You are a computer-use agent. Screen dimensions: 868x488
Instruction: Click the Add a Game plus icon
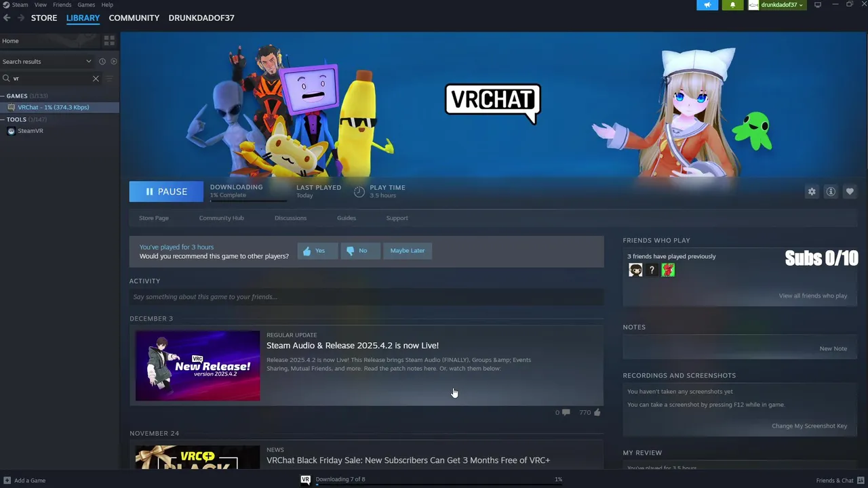click(x=7, y=481)
